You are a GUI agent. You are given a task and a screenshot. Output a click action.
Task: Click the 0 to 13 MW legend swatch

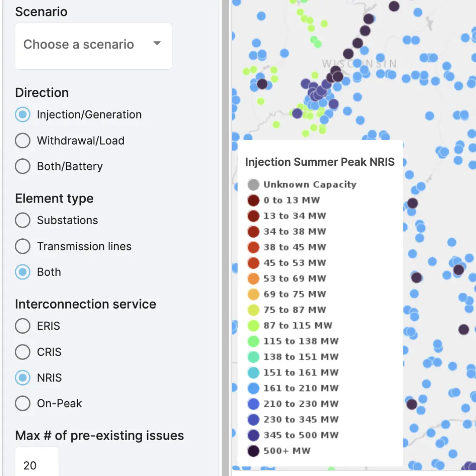pos(254,200)
